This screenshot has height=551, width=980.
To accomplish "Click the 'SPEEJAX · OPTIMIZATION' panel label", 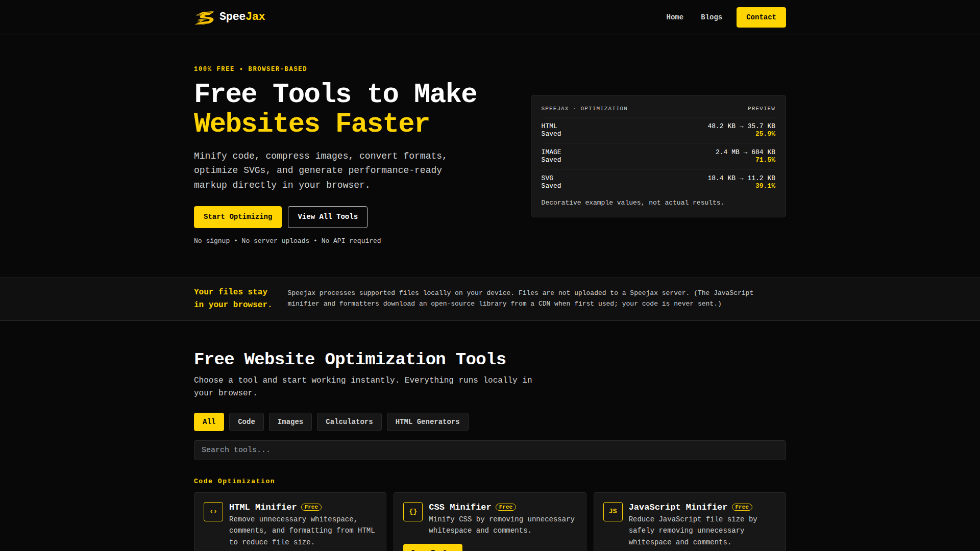I will 584,109.
